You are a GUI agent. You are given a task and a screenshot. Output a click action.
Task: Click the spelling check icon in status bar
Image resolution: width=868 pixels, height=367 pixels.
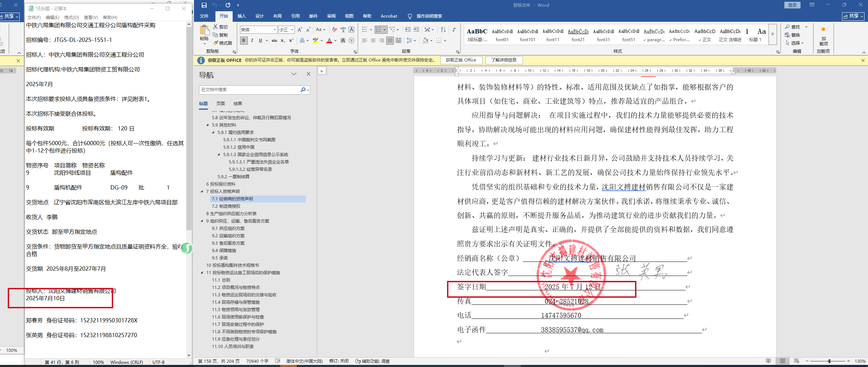[x=278, y=361]
